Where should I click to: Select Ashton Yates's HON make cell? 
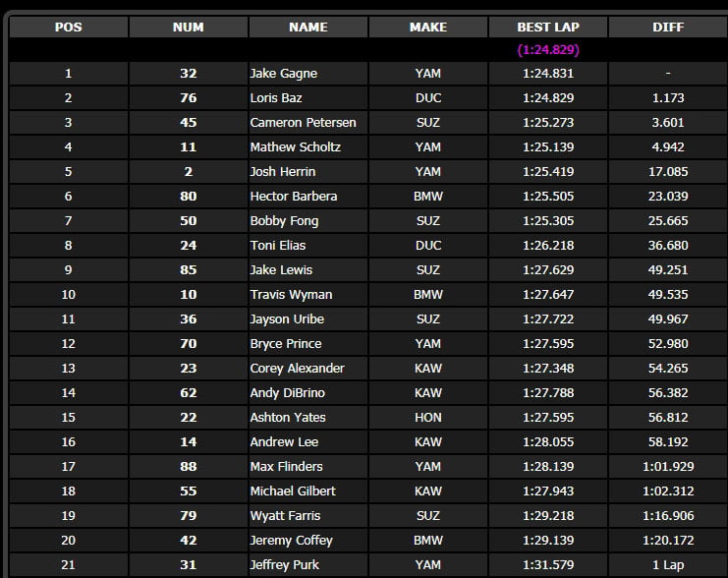pos(428,417)
